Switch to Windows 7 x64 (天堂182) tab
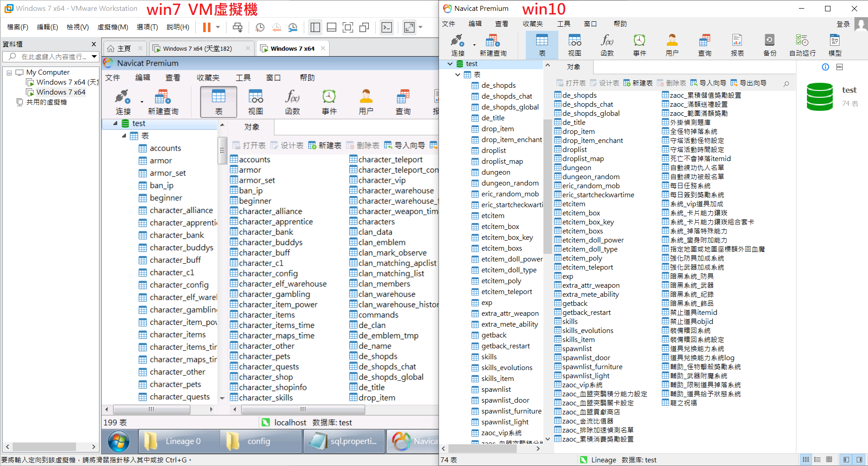Screen dimensions: 868x466 click(x=197, y=48)
